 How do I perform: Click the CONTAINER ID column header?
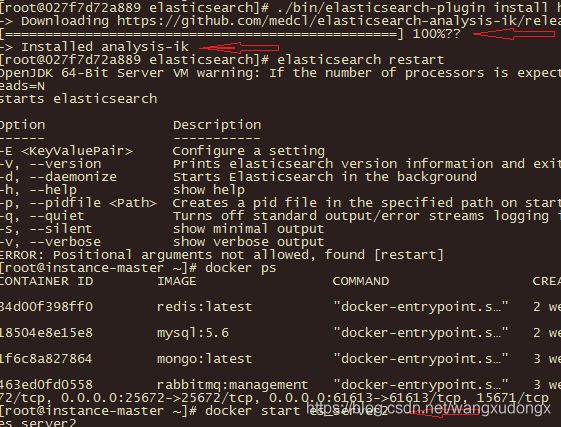(x=46, y=281)
